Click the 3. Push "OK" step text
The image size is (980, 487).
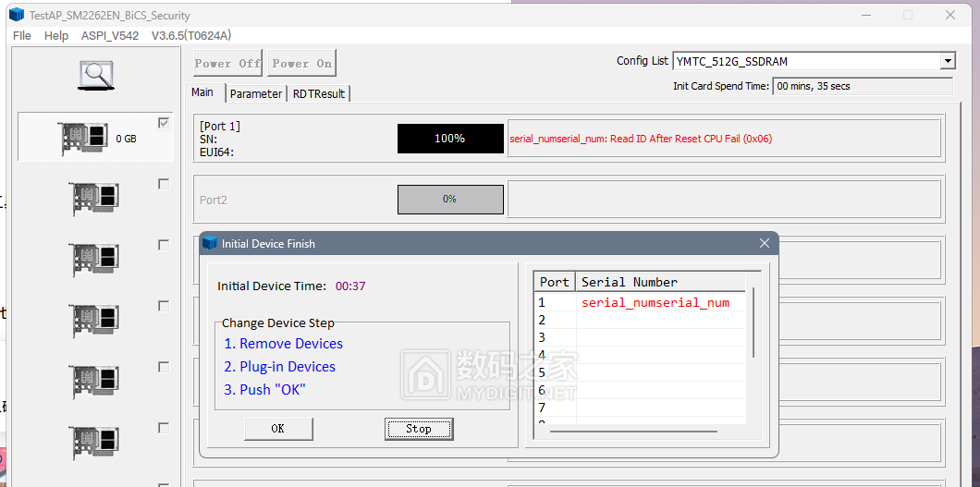click(265, 390)
